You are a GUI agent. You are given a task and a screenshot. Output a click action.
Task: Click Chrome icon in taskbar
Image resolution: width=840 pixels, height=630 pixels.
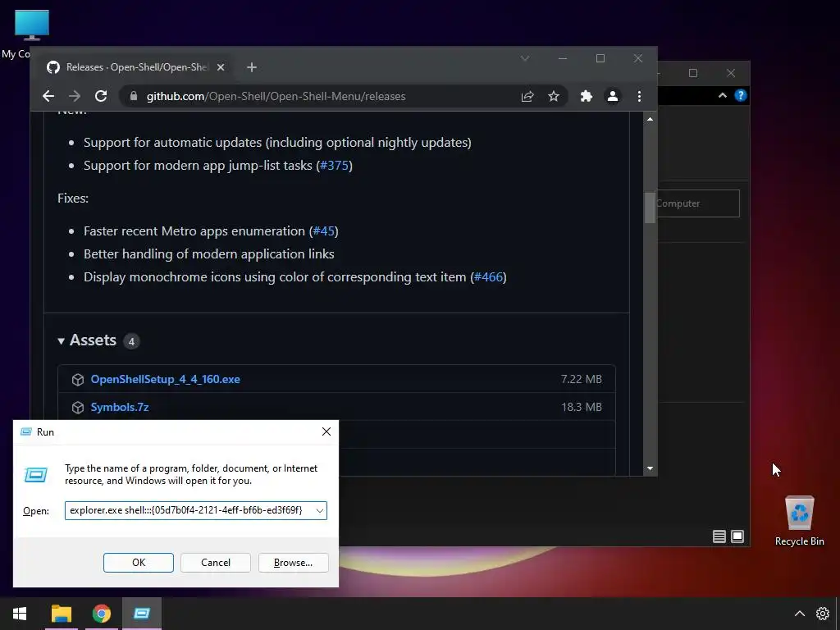click(101, 614)
